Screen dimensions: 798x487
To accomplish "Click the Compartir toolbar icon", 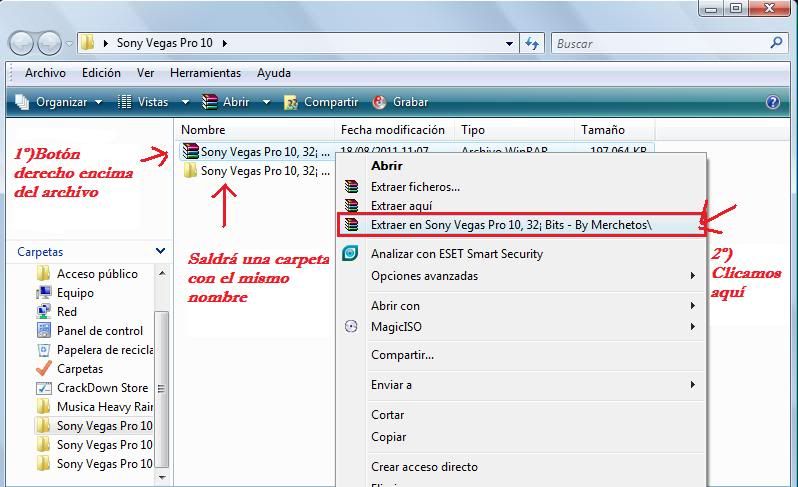I will point(291,102).
